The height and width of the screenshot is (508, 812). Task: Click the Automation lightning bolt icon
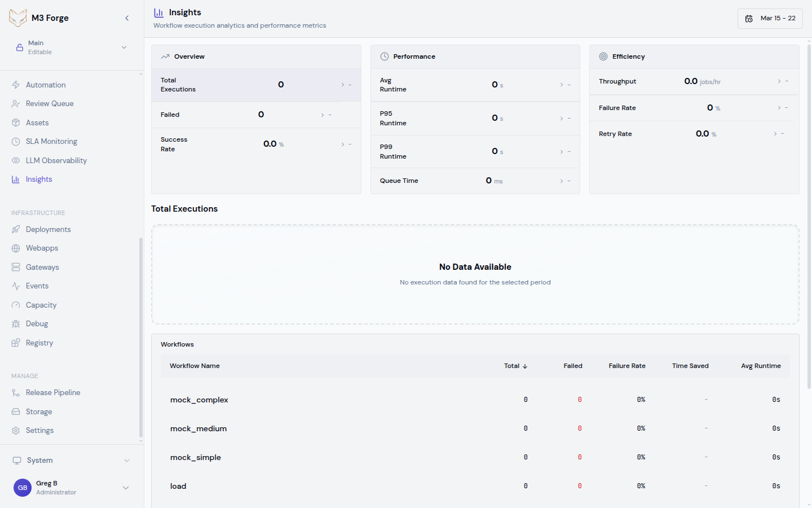pos(16,85)
